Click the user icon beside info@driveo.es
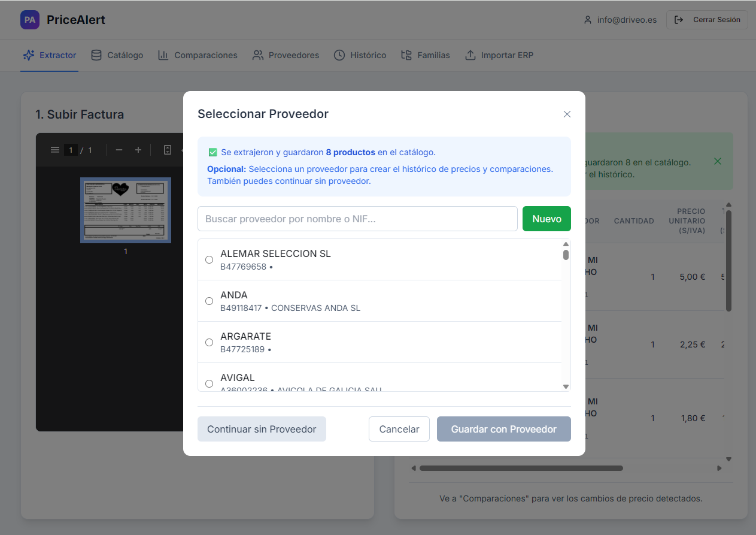This screenshot has height=535, width=756. (x=587, y=19)
